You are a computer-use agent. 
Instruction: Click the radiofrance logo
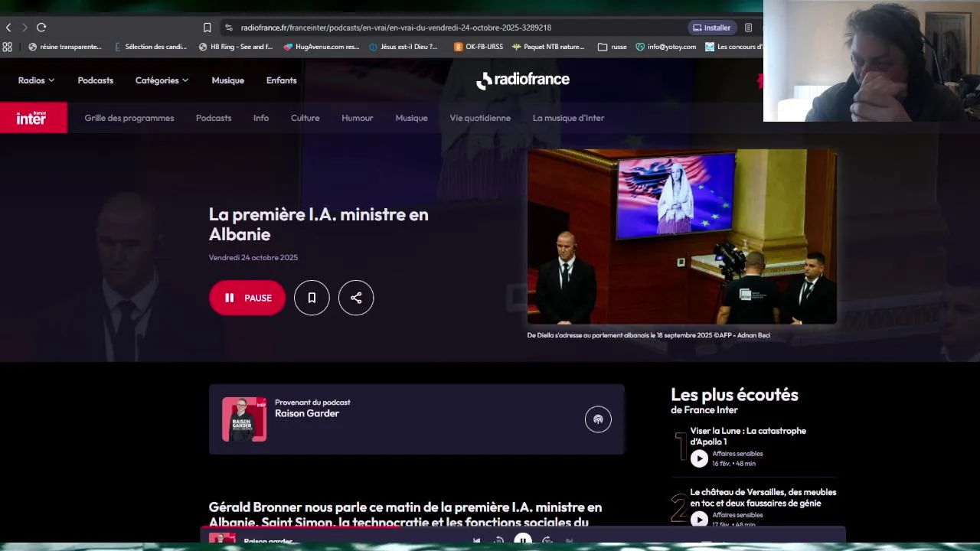(523, 80)
